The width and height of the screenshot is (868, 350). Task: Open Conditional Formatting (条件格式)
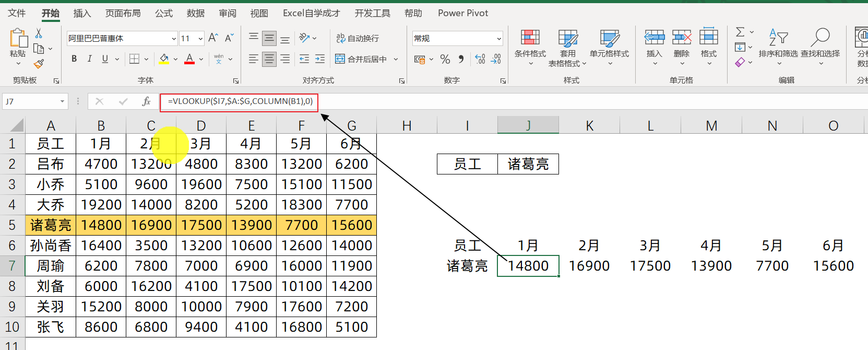click(530, 48)
